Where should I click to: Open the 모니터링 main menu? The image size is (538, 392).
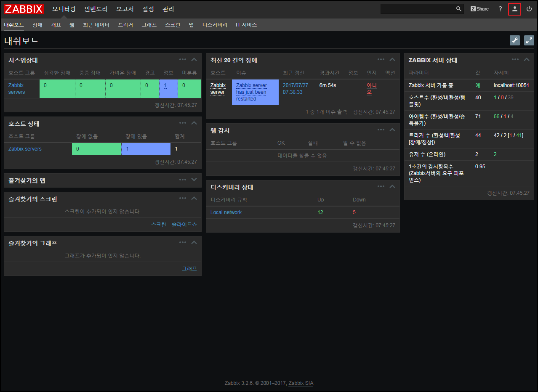(x=64, y=9)
